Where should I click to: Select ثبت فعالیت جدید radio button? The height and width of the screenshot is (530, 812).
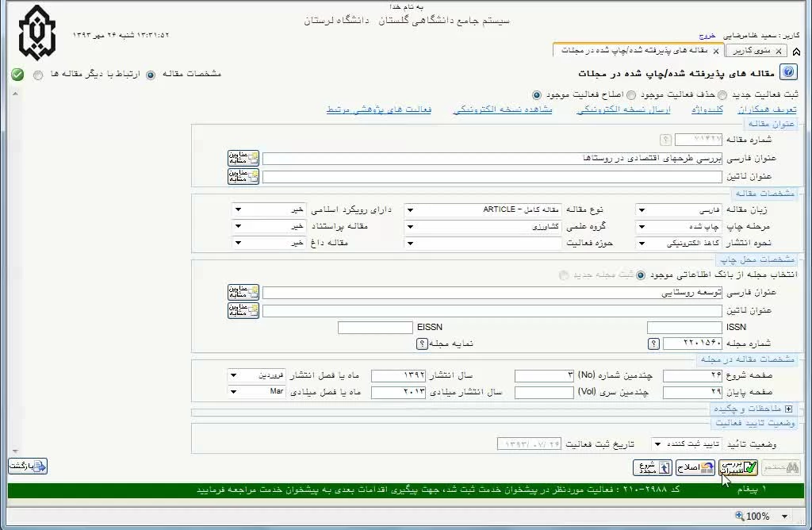click(x=723, y=94)
